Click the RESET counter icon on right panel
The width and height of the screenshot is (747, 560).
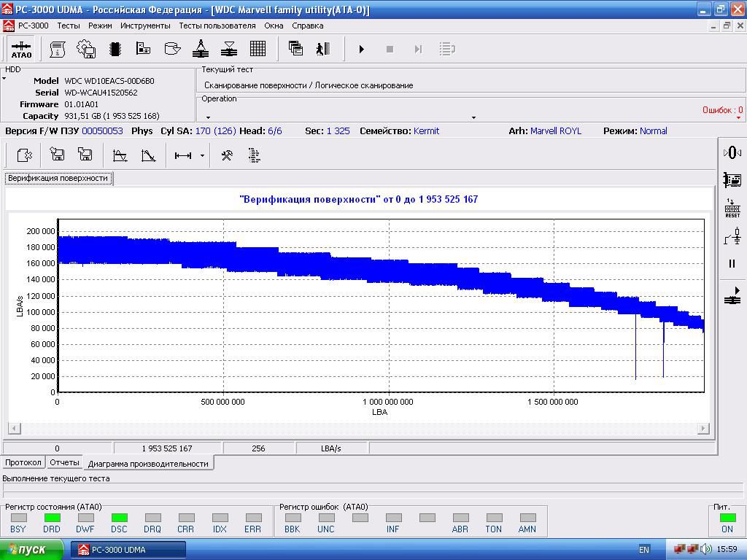pos(732,208)
